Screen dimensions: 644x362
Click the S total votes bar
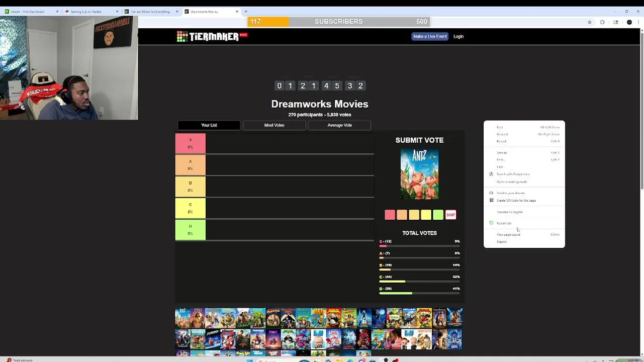(x=419, y=246)
